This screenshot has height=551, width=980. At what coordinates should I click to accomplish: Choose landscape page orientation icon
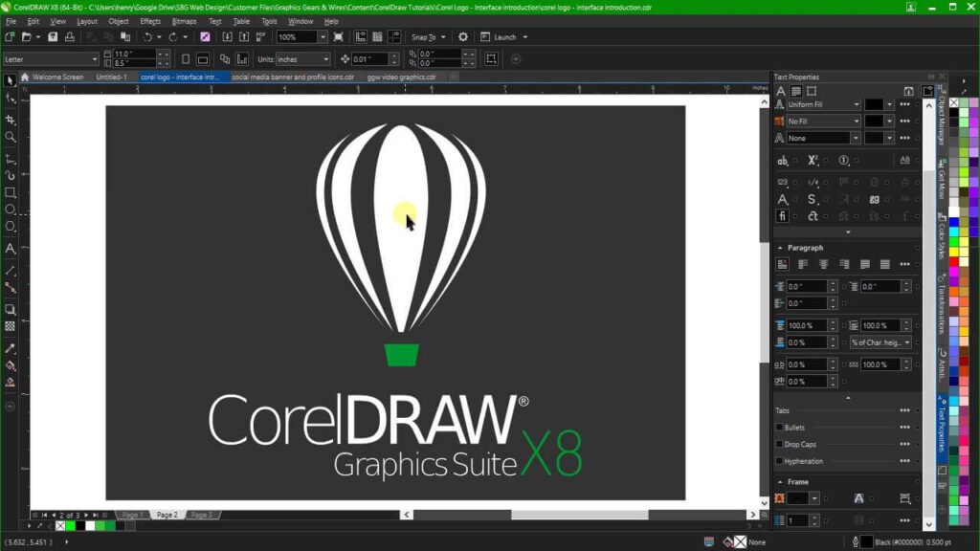(x=203, y=59)
